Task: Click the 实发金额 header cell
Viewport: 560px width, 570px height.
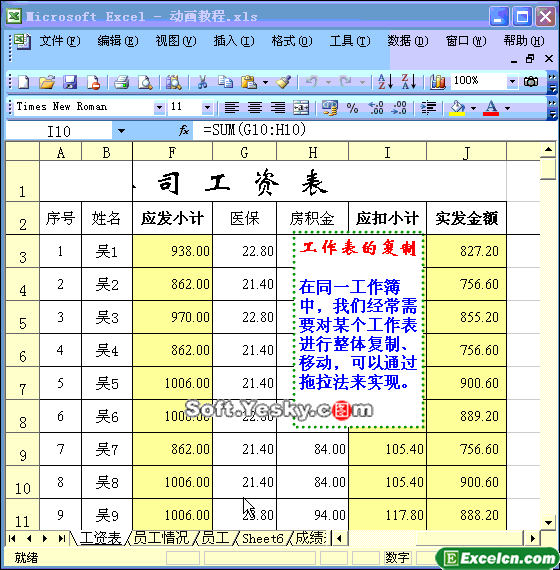Action: (467, 218)
